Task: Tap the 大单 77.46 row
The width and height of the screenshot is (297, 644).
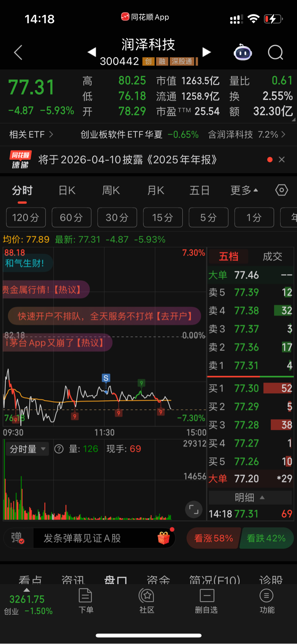Action: 250,275
